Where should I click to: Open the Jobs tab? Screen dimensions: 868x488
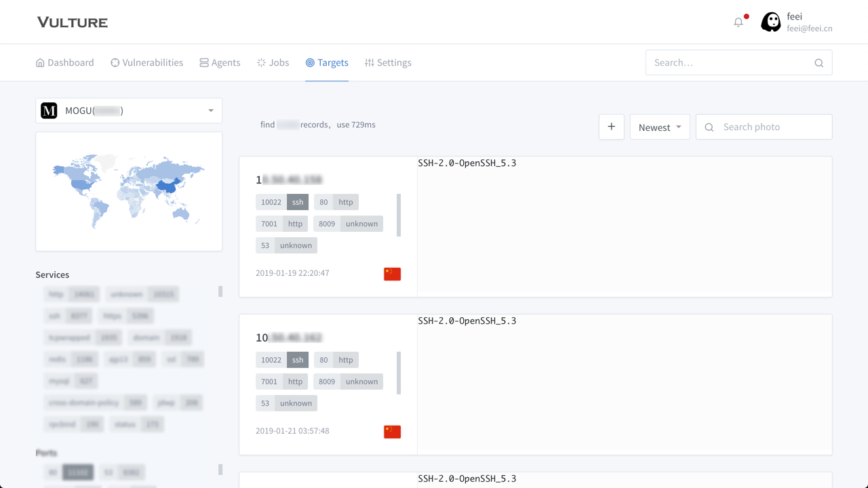pyautogui.click(x=273, y=62)
